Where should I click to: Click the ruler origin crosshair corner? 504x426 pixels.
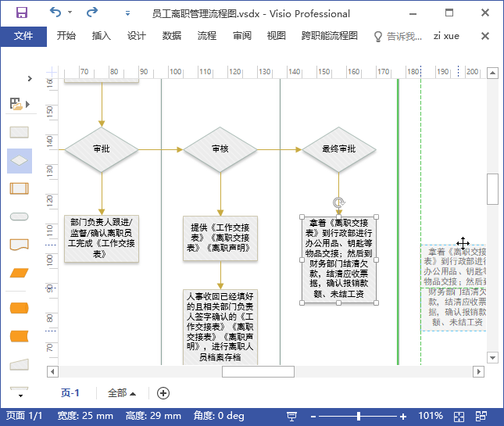tap(52, 73)
